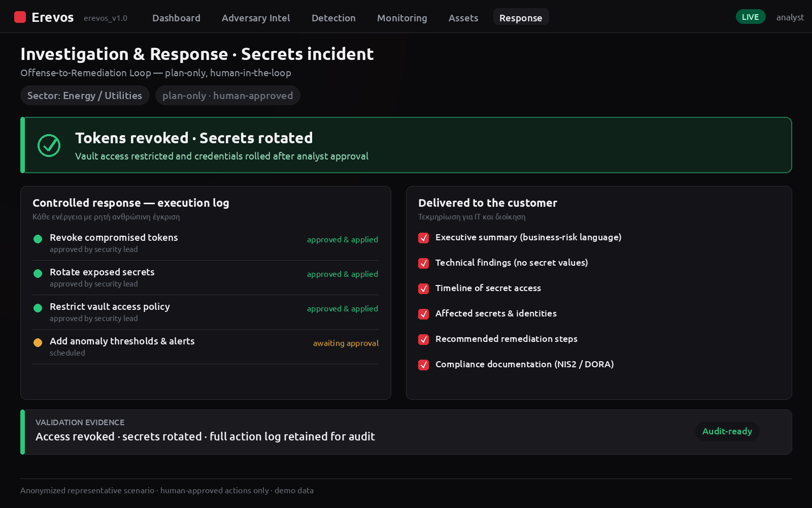This screenshot has height=508, width=812.
Task: Click Tokens revoked · Secrets rotated banner heading
Action: 194,138
